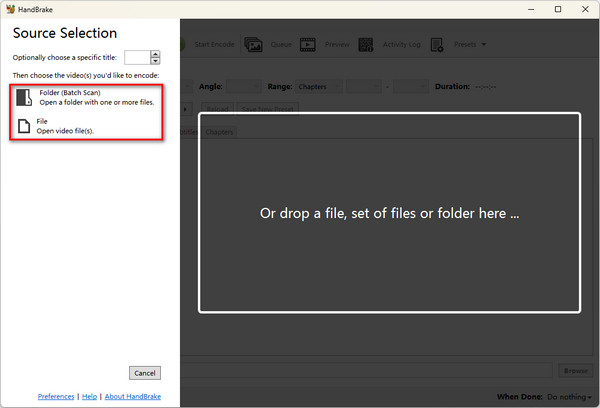Viewport: 600px width, 408px height.
Task: Click the destination path field
Action: click(367, 370)
